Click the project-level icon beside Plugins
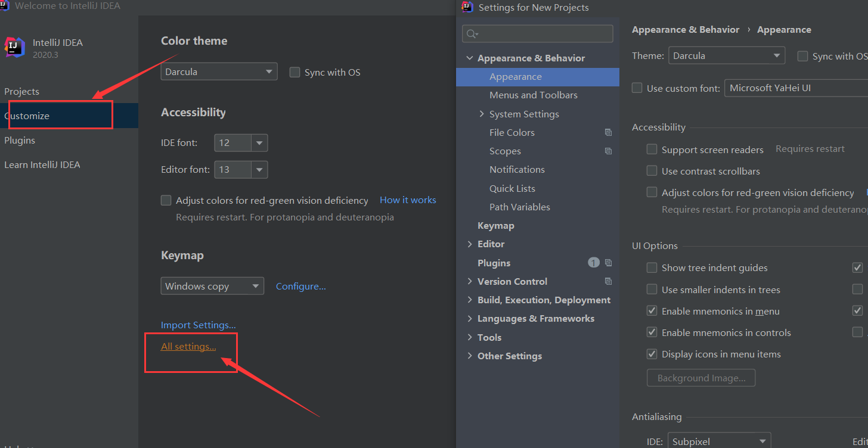868x448 pixels. click(x=608, y=263)
